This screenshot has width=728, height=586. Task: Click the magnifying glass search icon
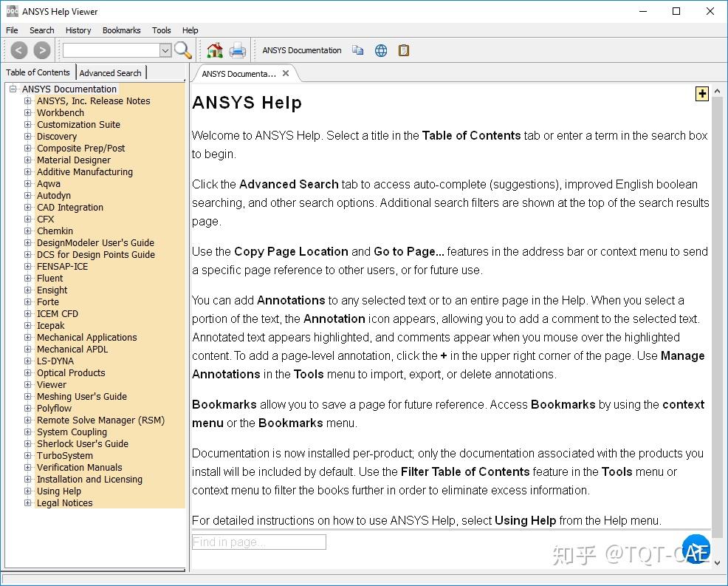(x=183, y=50)
